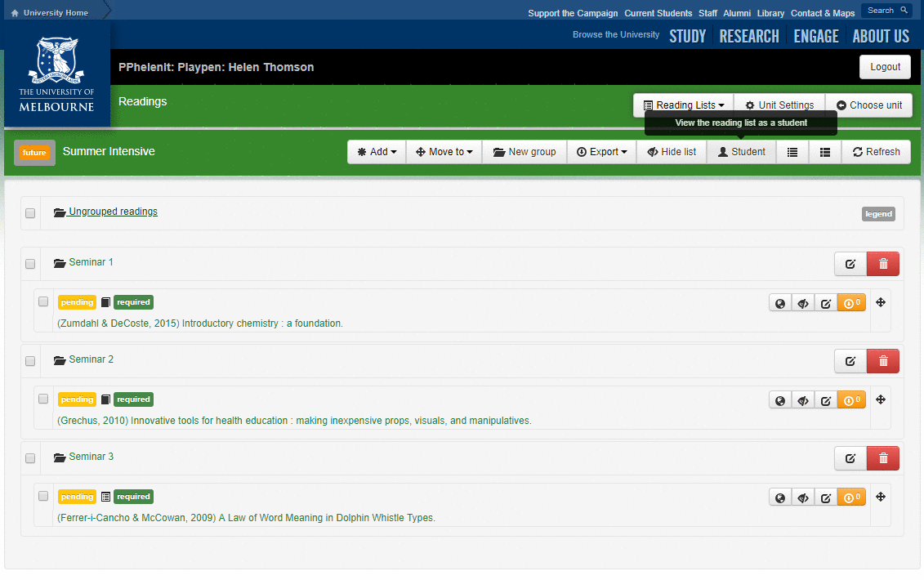Check the Seminar 1 group checkbox
This screenshot has width=924, height=580.
pyautogui.click(x=30, y=264)
